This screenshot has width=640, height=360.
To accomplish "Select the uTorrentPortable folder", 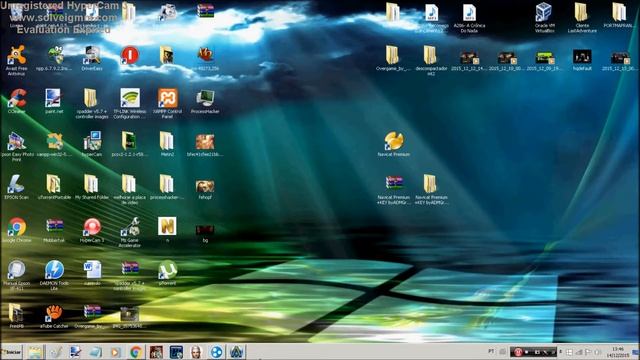I will click(54, 187).
